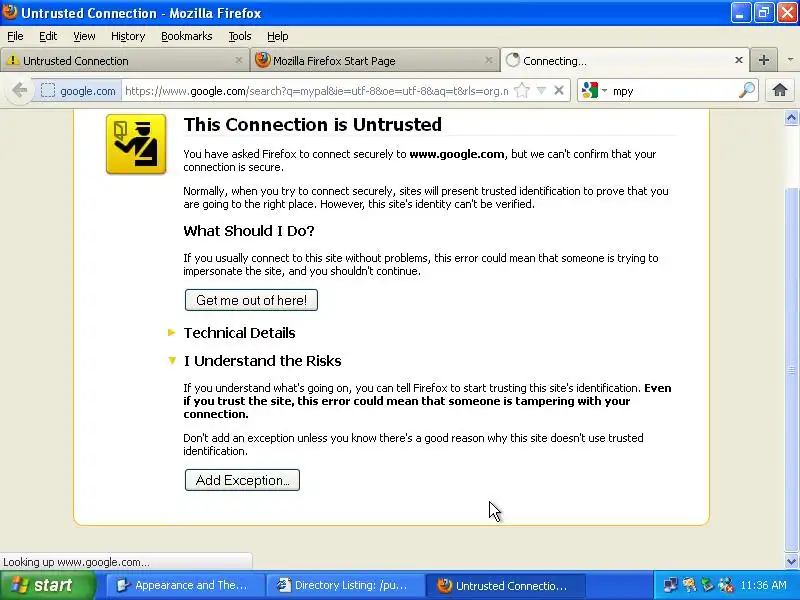The image size is (800, 600).
Task: Click the Get me out of here! button
Action: click(251, 300)
